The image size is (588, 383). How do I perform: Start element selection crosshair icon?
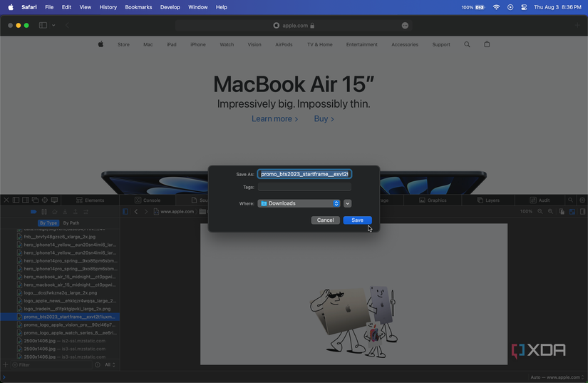[45, 200]
